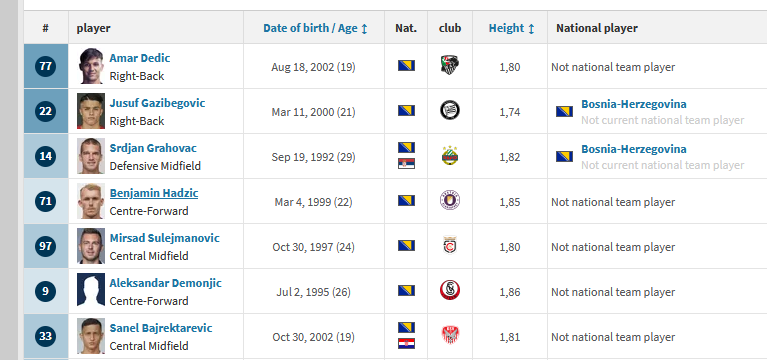Click Bosnia flag beside Gazibegovic's national team
This screenshot has height=360, width=767.
pos(564,112)
